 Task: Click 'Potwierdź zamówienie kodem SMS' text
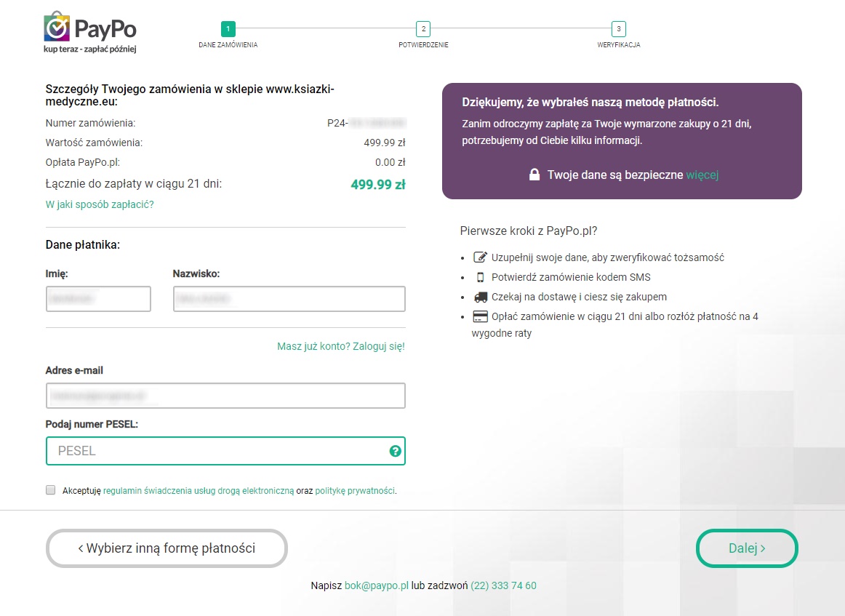coord(571,277)
